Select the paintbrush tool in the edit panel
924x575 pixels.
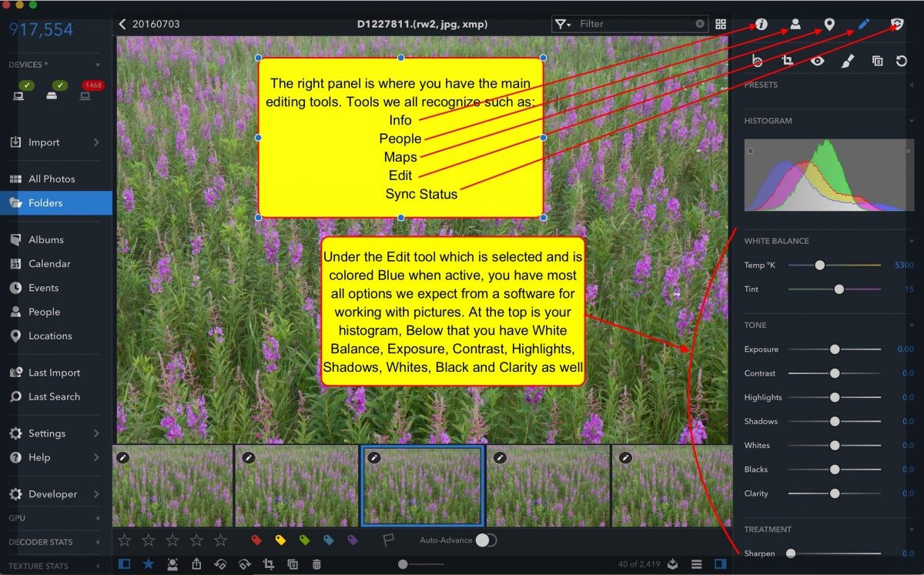coord(846,60)
